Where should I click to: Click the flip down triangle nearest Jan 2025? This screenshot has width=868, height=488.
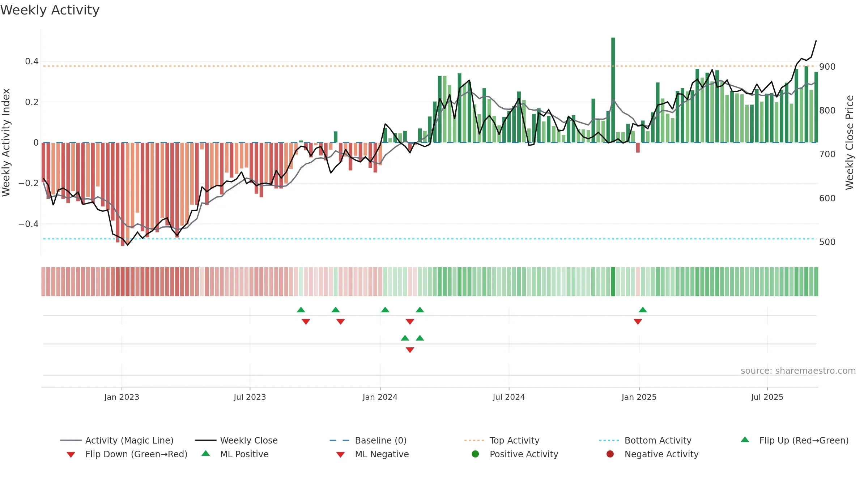click(638, 322)
